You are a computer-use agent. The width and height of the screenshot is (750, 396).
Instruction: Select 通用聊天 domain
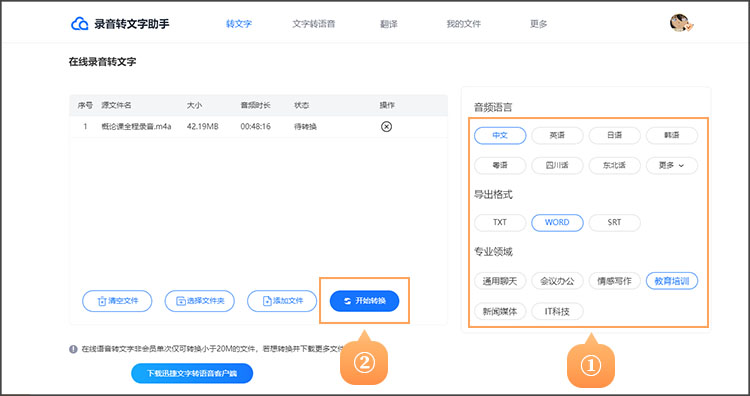tap(500, 281)
